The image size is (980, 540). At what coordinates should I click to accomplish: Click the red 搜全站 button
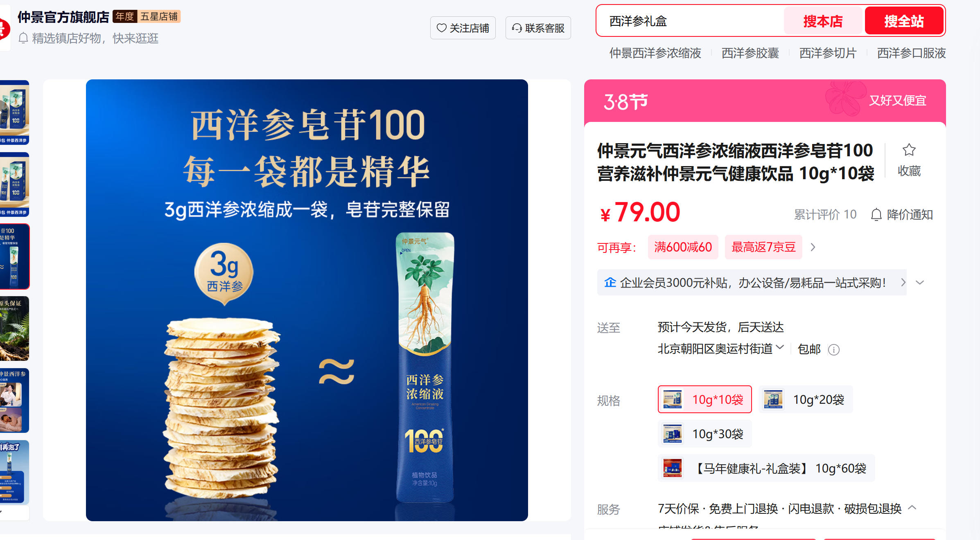click(x=904, y=21)
